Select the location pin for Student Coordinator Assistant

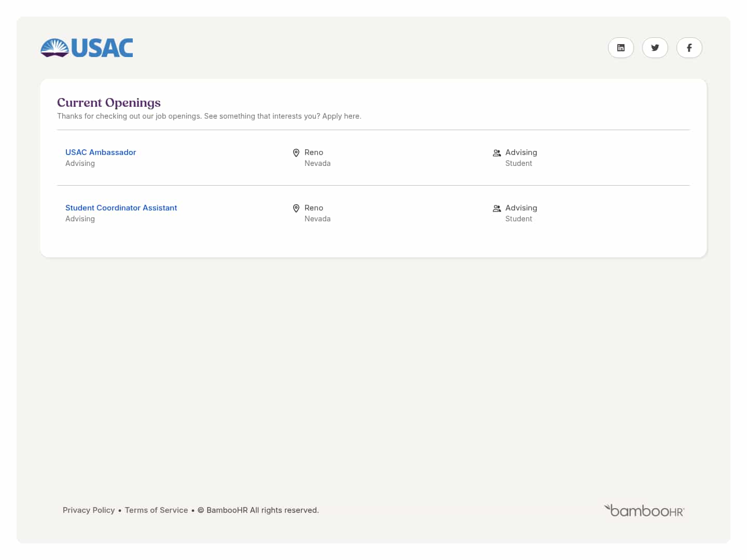(x=296, y=208)
